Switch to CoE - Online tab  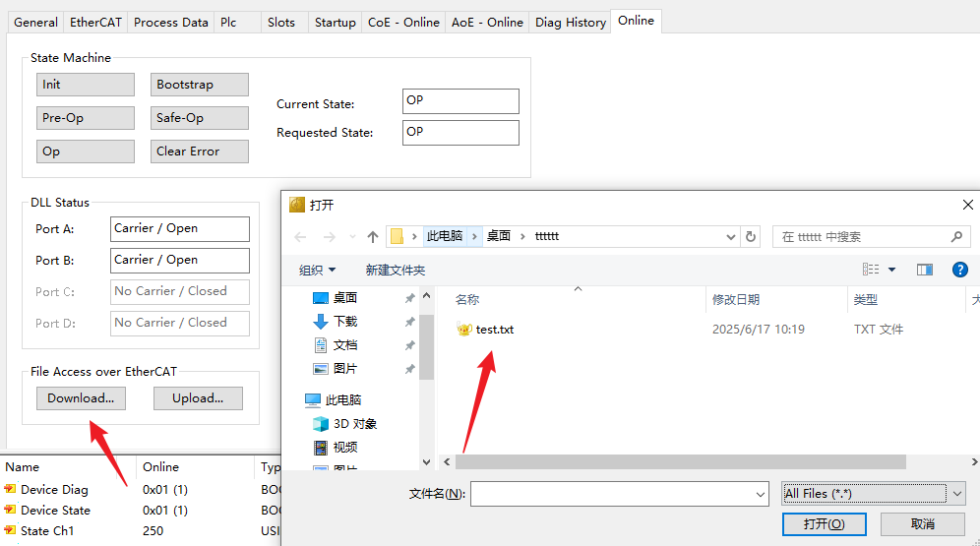tap(403, 23)
